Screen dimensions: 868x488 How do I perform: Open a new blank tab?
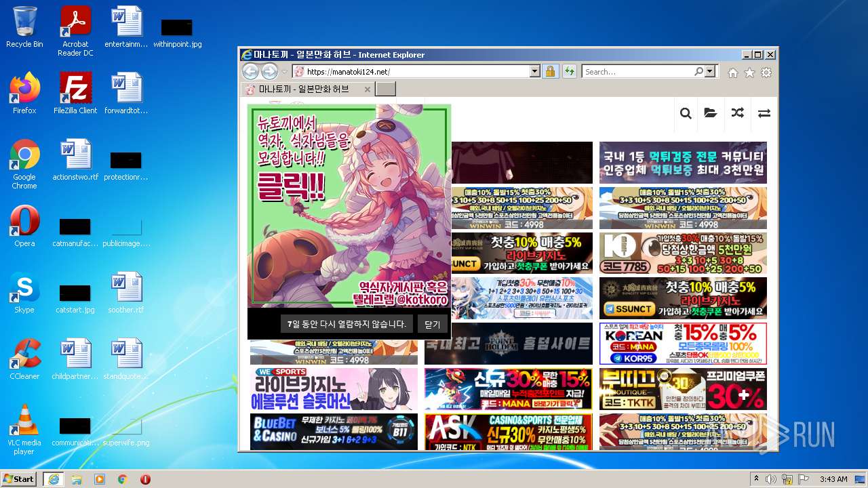385,89
